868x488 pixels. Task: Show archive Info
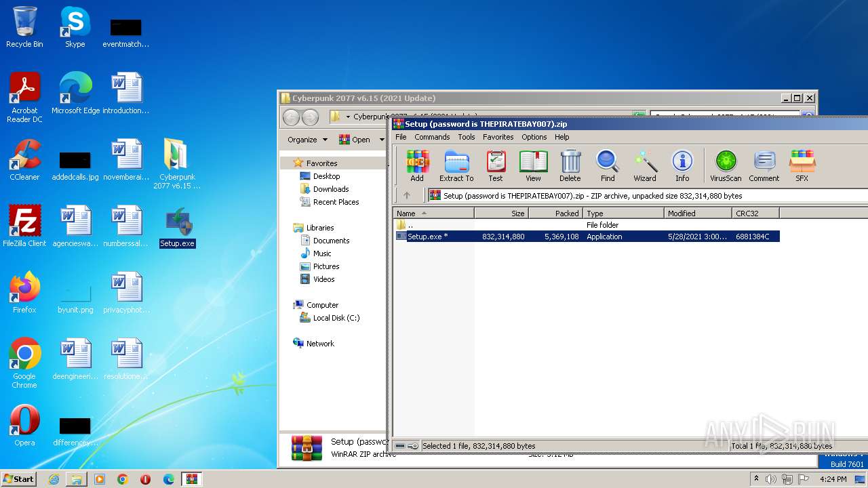tap(682, 166)
